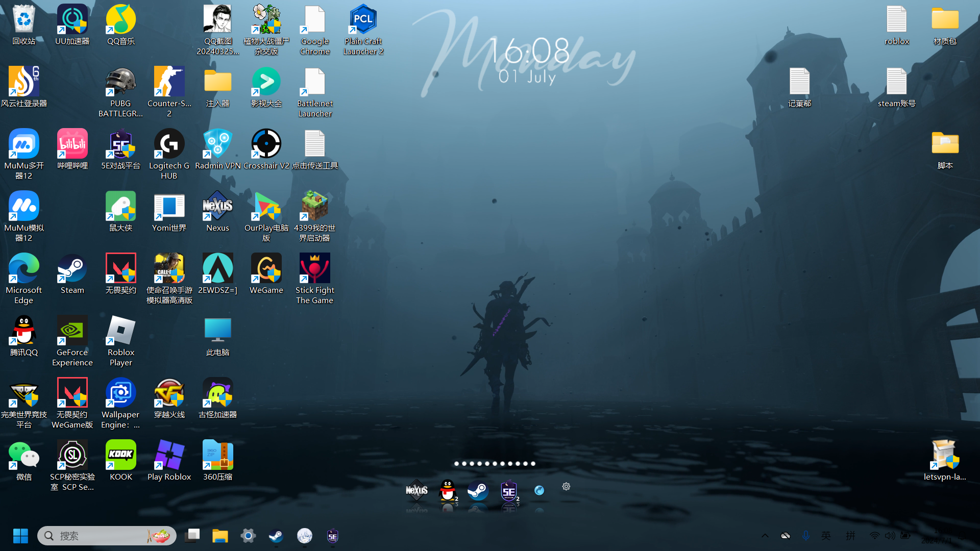Select the GeForce Experience shortcut

[x=72, y=341]
